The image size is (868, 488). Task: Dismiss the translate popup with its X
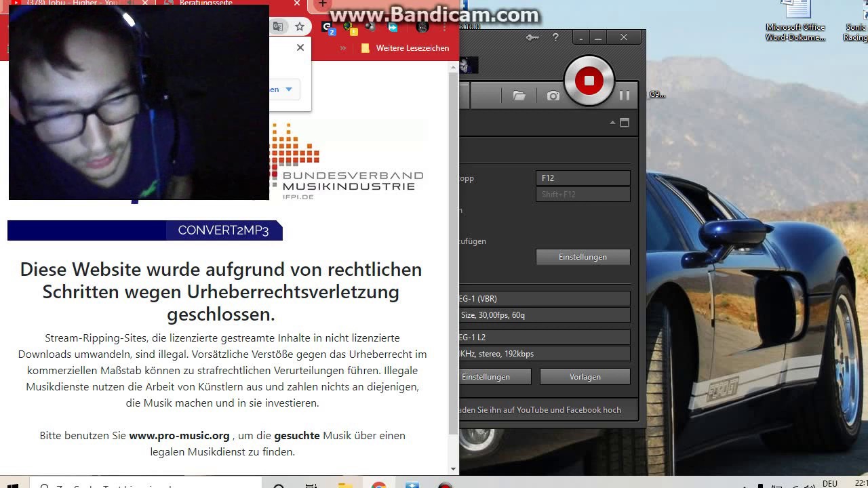click(300, 47)
